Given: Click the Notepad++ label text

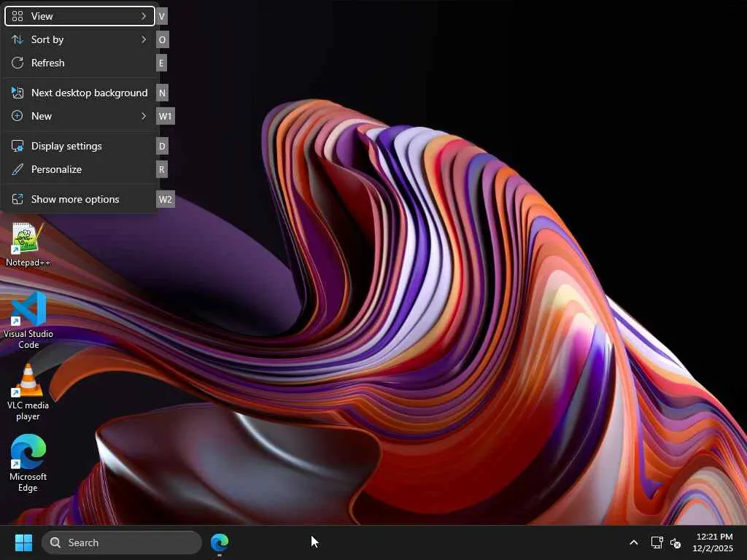Looking at the screenshot, I should 28,262.
